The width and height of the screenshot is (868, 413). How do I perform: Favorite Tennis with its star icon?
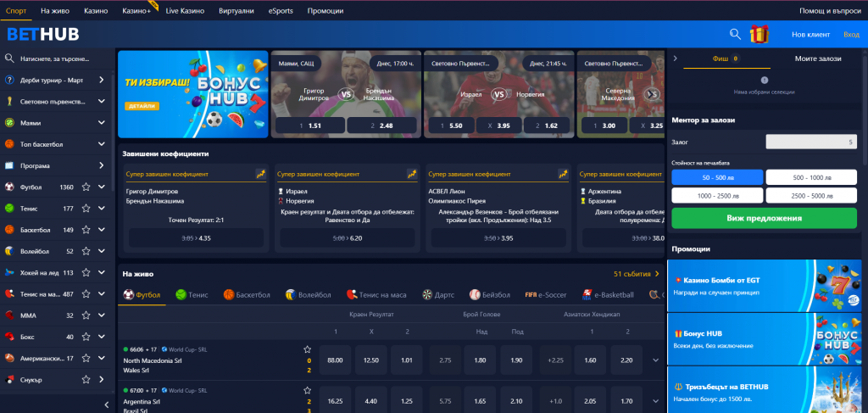pos(86,208)
